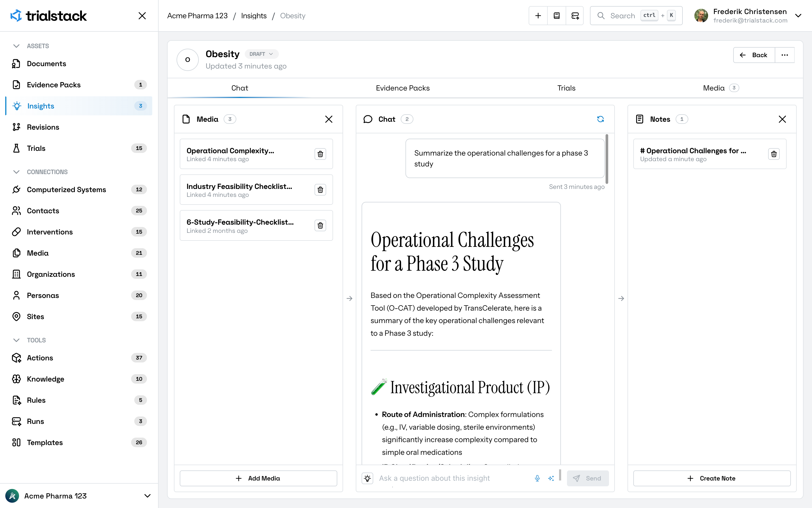812x508 pixels.
Task: Click the Back button
Action: click(x=754, y=55)
